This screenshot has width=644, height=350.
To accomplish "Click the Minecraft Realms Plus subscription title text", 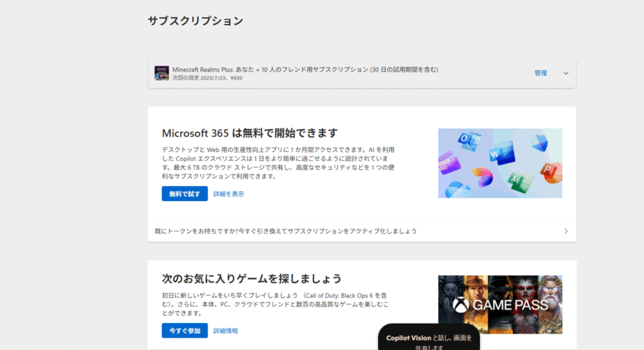I will coord(305,69).
